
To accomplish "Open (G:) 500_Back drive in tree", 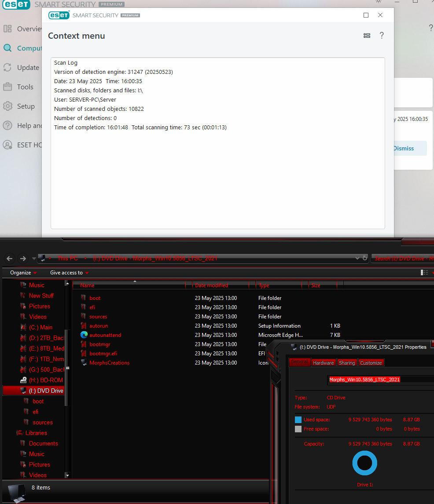I will pyautogui.click(x=46, y=369).
